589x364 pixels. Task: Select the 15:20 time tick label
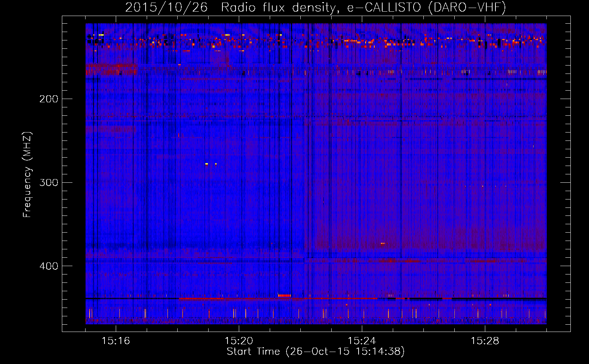coord(239,341)
